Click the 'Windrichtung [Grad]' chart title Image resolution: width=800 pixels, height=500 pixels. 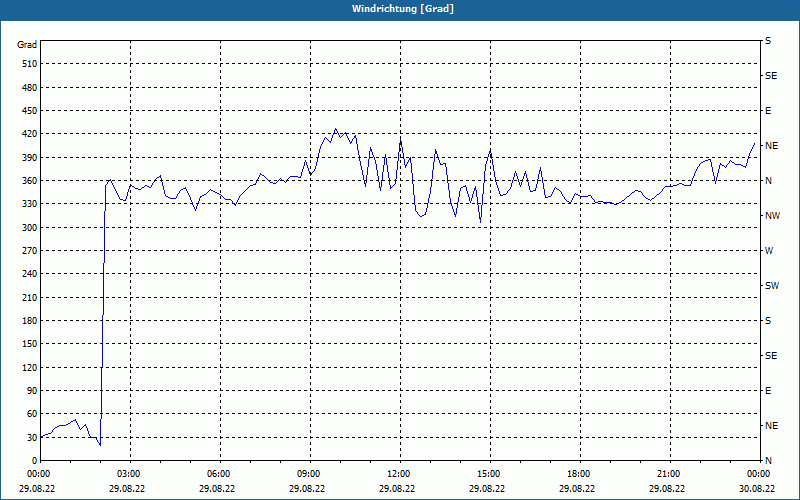(403, 9)
